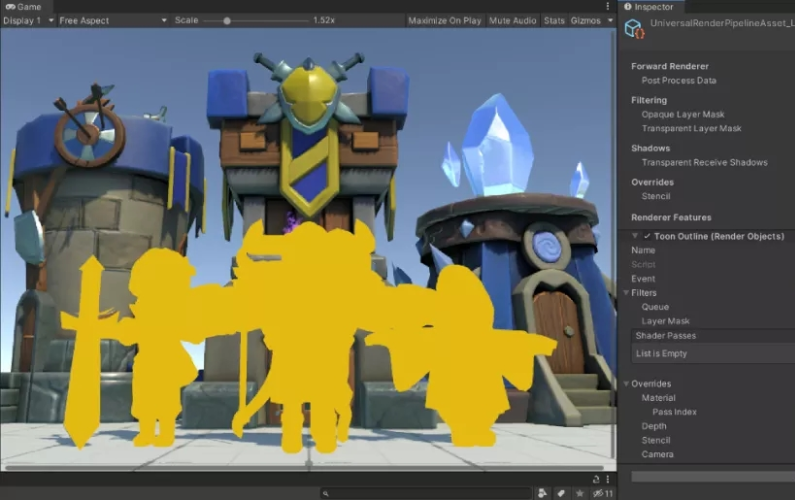Toggle Maximize On Play
The image size is (795, 500).
[444, 20]
